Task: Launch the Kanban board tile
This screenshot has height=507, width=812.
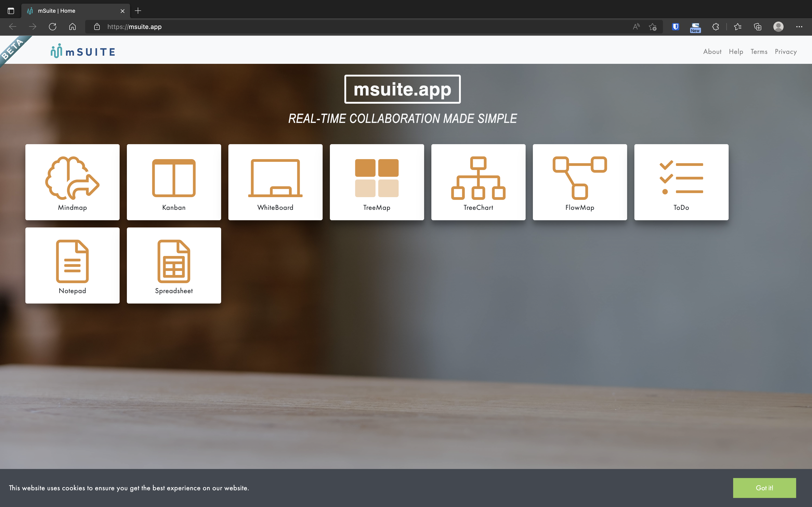Action: coord(174,182)
